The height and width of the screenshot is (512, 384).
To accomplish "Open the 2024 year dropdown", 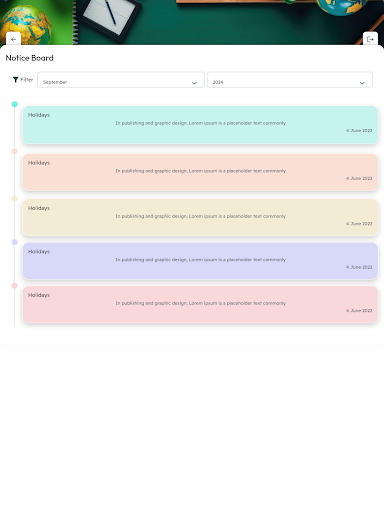I will click(290, 80).
